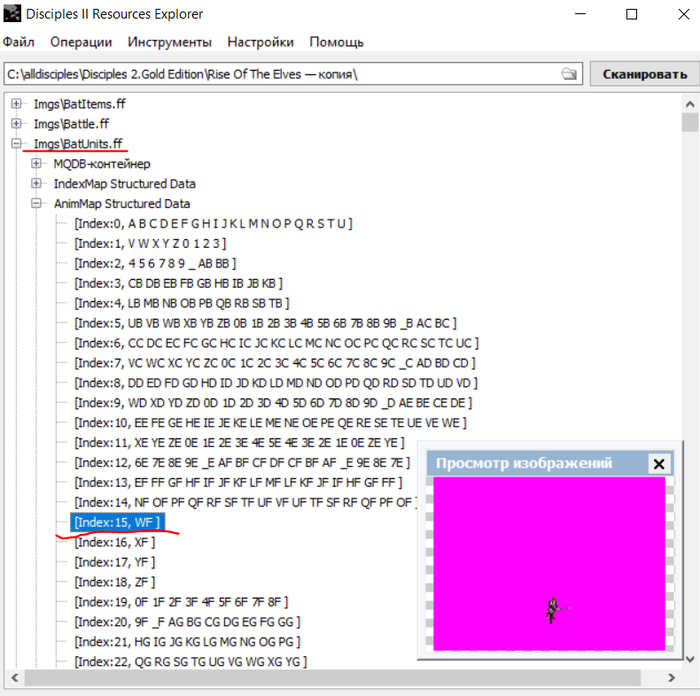Select the Index:0 alphabet entry
Viewport: 700px width, 696px height.
tap(212, 224)
